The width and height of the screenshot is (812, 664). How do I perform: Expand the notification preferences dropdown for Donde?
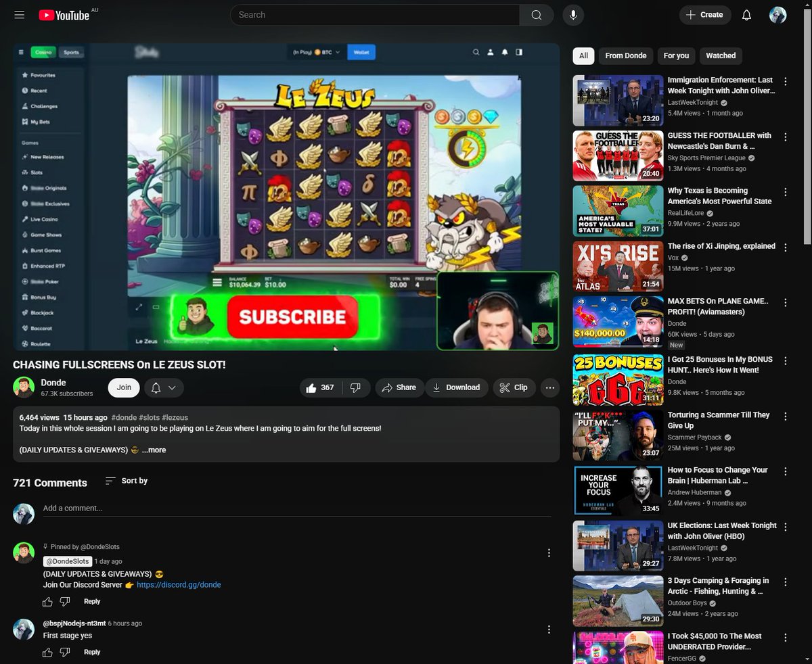coord(164,387)
